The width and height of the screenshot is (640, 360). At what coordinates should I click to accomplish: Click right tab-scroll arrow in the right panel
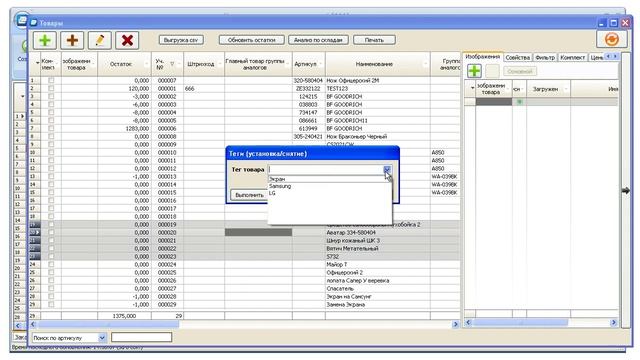[x=615, y=56]
